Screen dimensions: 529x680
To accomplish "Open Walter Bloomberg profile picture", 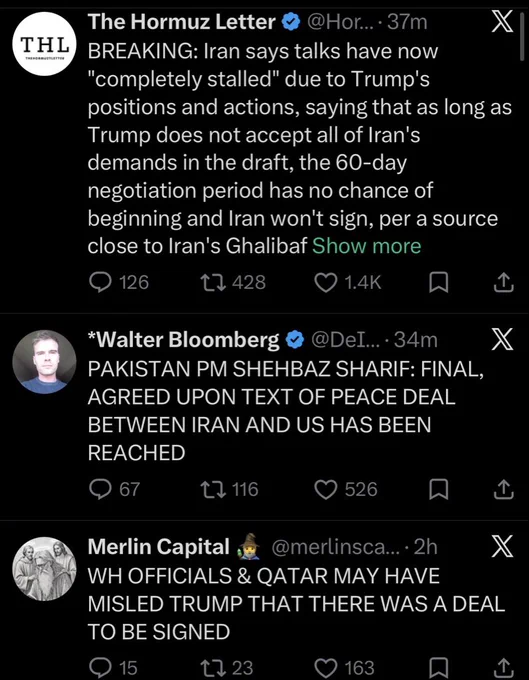I will pyautogui.click(x=44, y=362).
